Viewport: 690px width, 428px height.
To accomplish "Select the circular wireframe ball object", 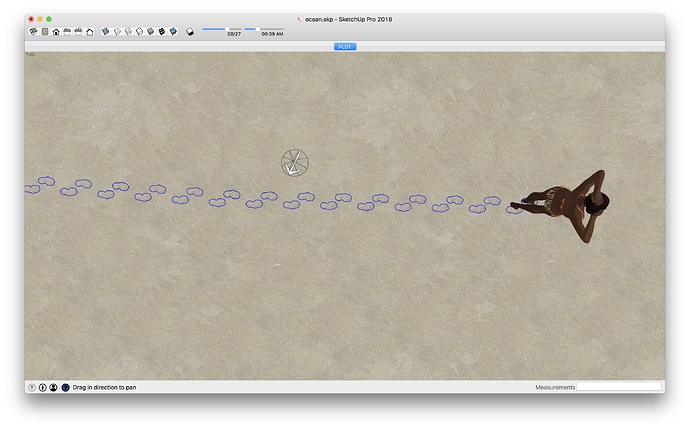I will click(295, 163).
